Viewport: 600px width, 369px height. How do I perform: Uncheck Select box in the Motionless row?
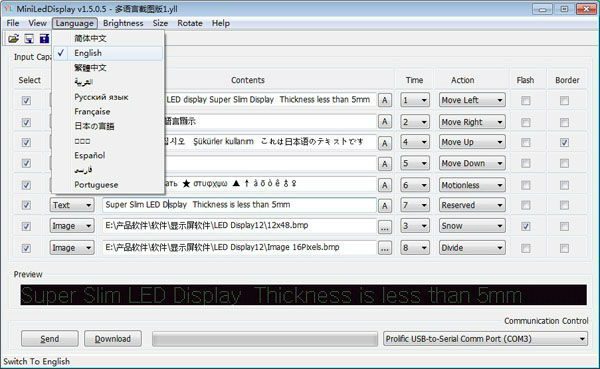click(x=26, y=185)
